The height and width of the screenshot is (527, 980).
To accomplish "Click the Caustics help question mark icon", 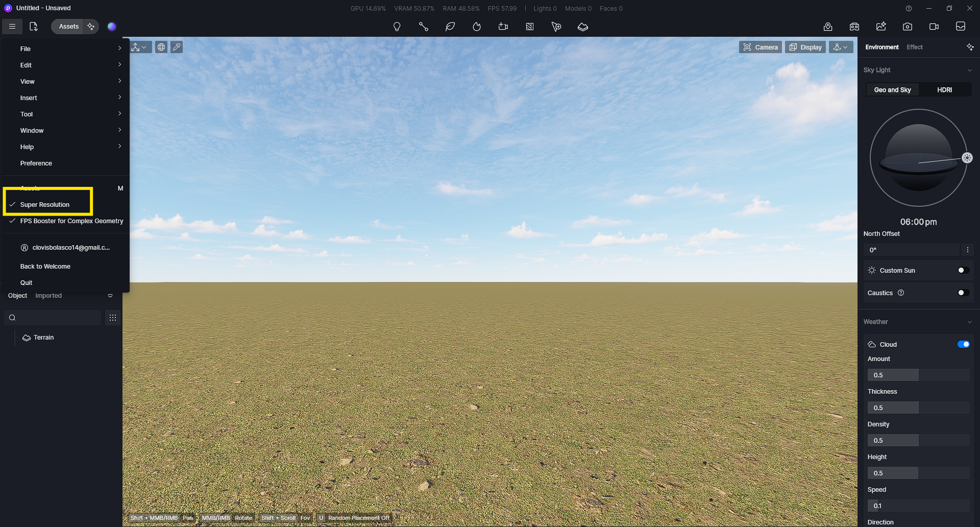I will tap(901, 293).
